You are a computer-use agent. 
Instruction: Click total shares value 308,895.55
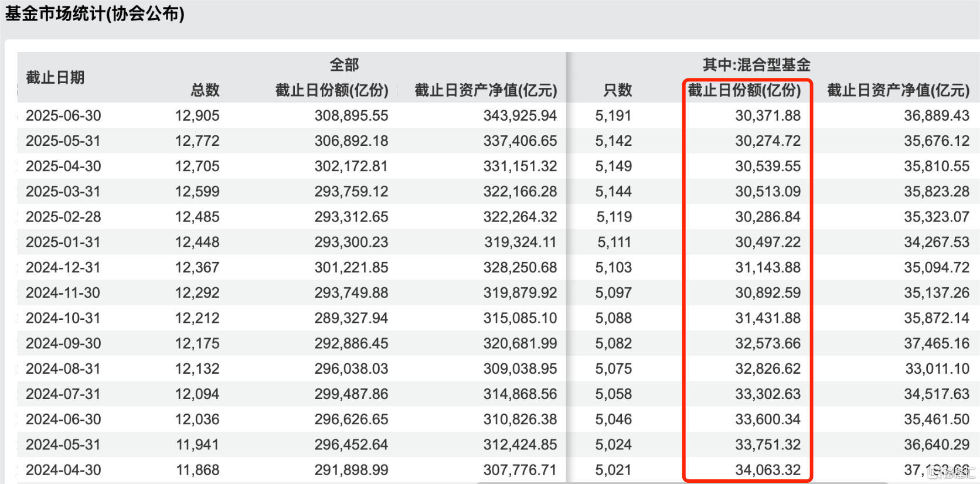pyautogui.click(x=351, y=115)
